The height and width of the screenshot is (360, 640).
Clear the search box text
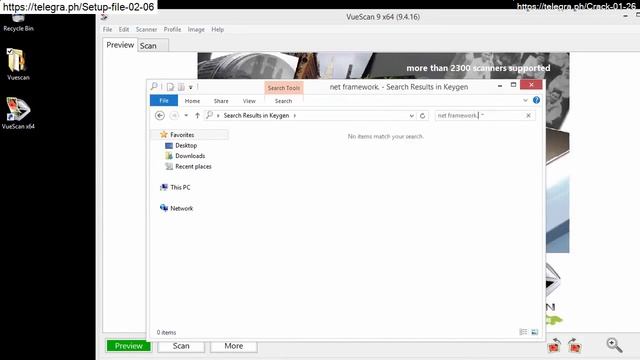(528, 116)
